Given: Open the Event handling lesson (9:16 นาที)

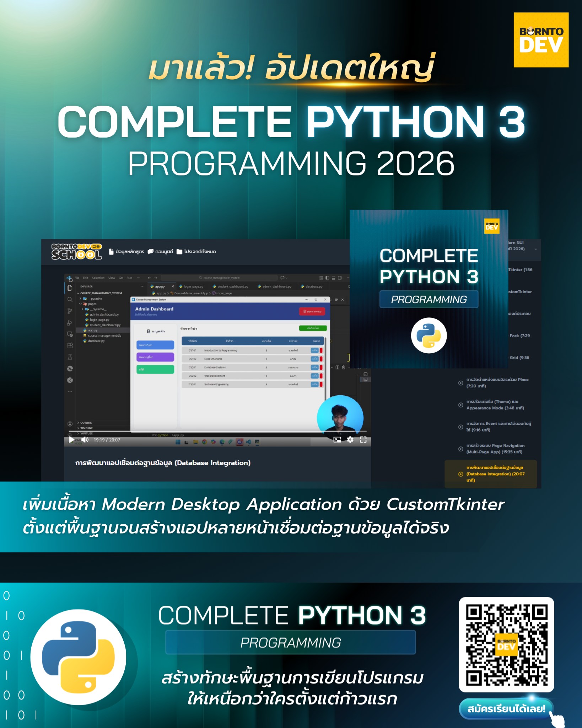Looking at the screenshot, I should coord(495,427).
